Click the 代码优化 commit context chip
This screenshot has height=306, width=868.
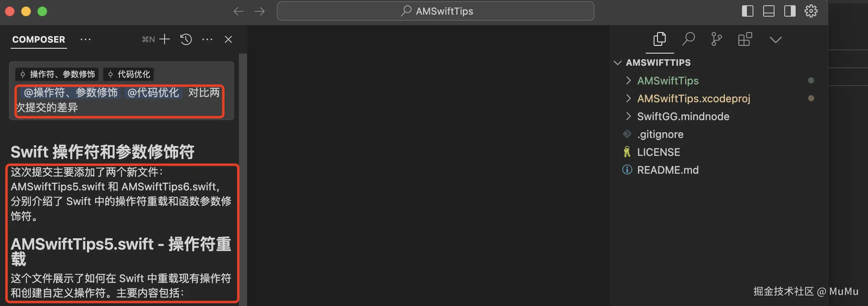click(128, 74)
